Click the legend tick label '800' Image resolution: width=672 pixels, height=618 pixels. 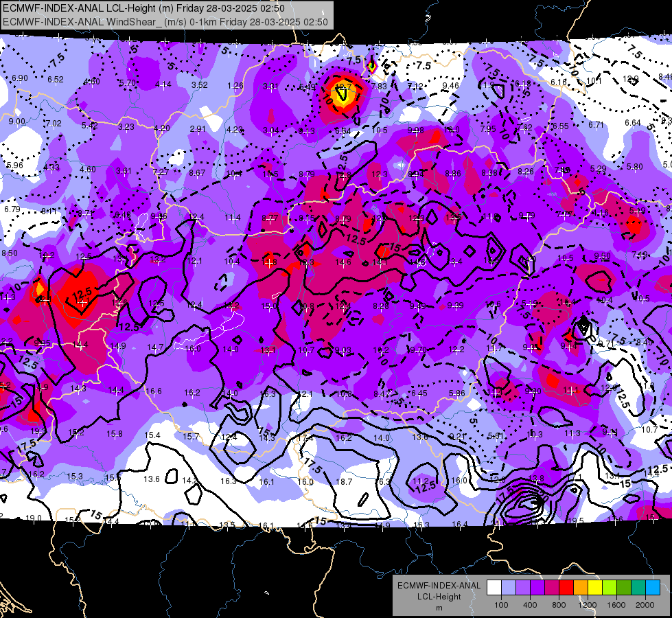[x=559, y=605]
